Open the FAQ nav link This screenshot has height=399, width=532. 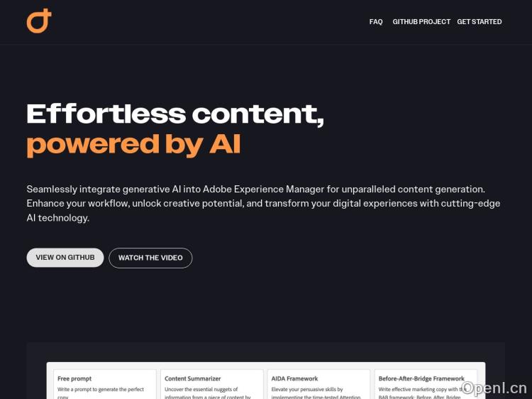376,22
